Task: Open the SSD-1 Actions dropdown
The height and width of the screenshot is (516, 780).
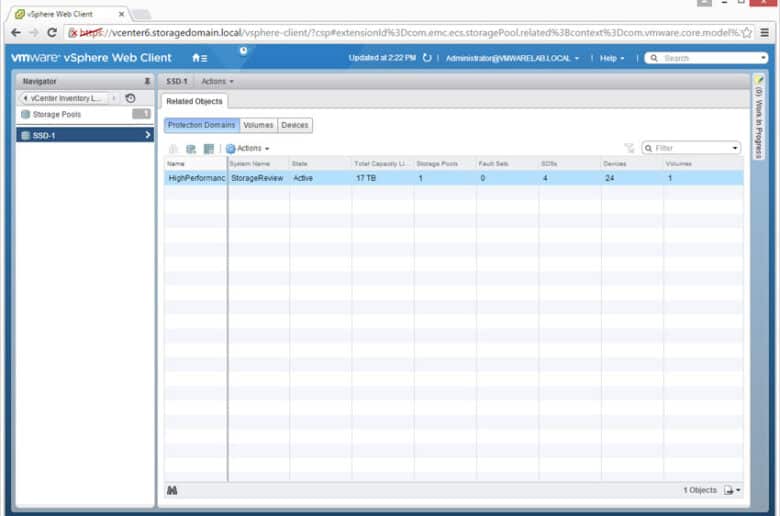Action: (x=217, y=81)
